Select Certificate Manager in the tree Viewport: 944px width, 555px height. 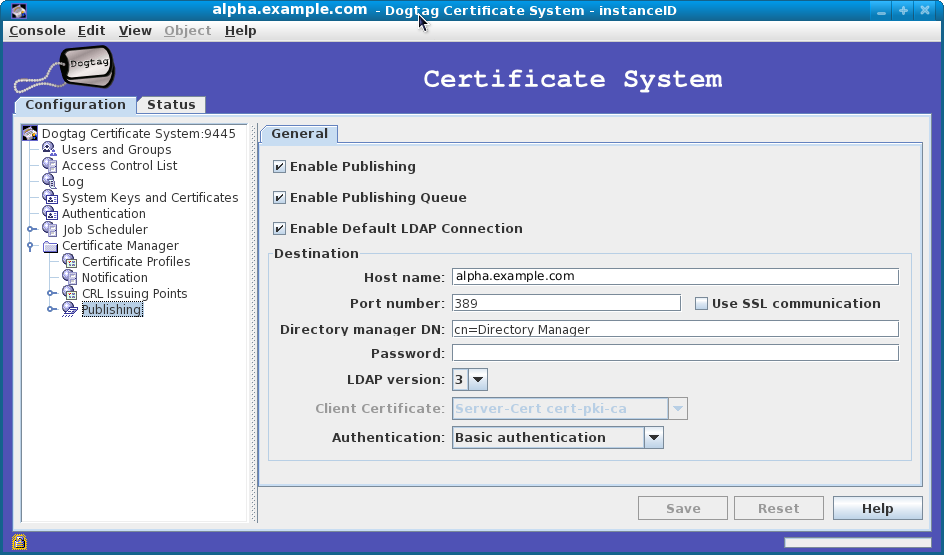[x=120, y=246]
